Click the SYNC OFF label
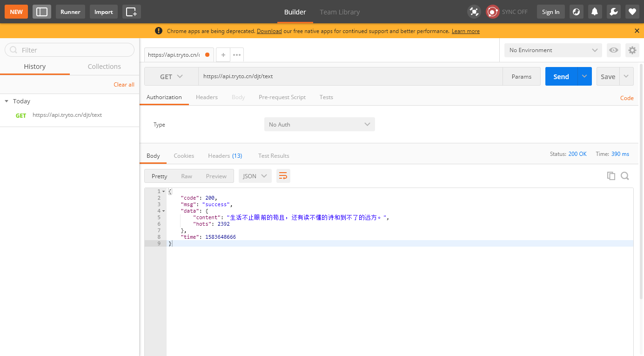Image resolution: width=644 pixels, height=356 pixels. tap(515, 12)
